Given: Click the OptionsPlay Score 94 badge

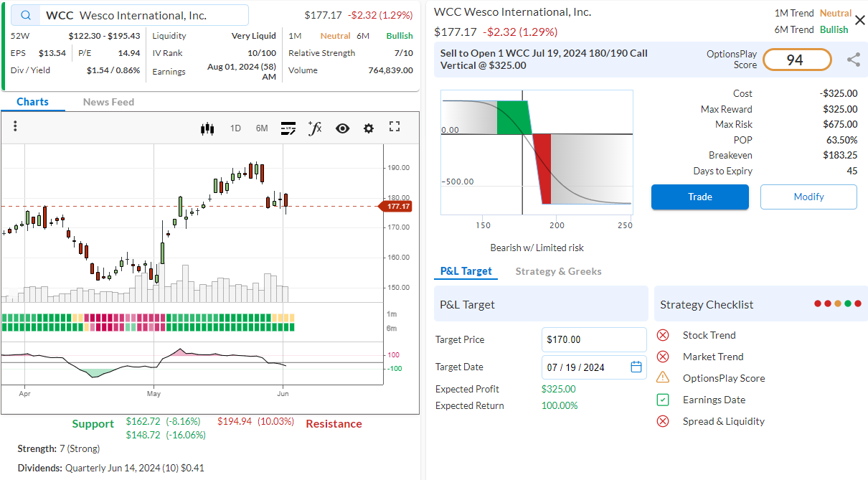Looking at the screenshot, I should (796, 60).
